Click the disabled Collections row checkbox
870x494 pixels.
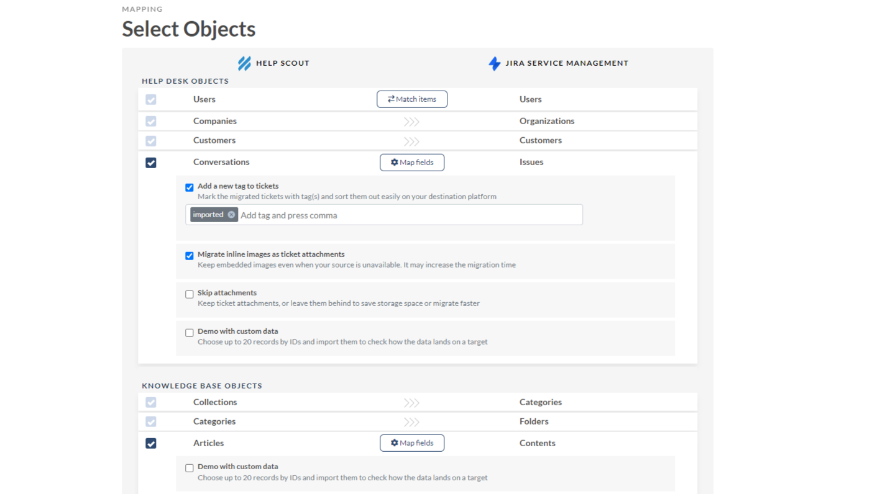[151, 403]
